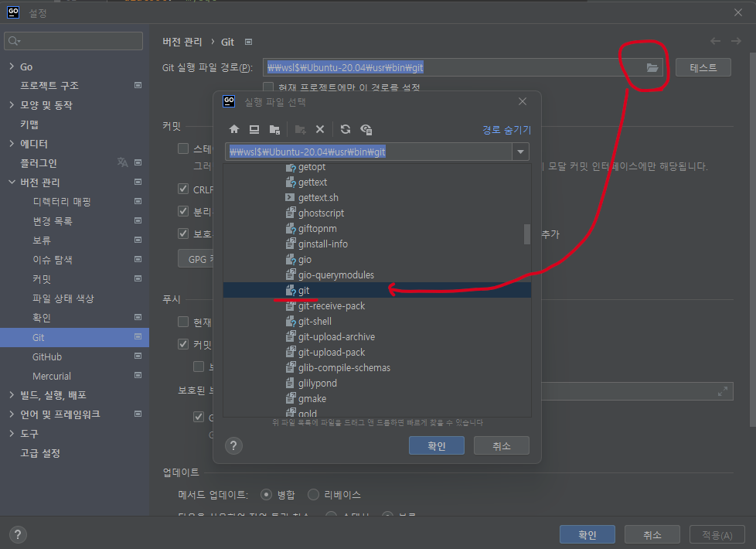Select the 리베이스 radio button
This screenshot has width=756, height=549.
[313, 494]
